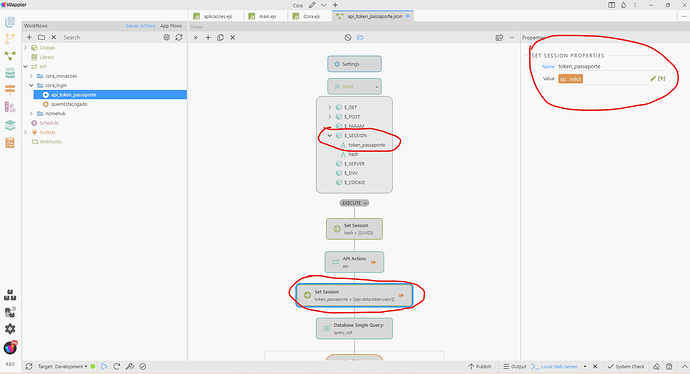This screenshot has width=690, height=374.
Task: Open the Workflows manager sidebar icon
Action: (x=10, y=56)
